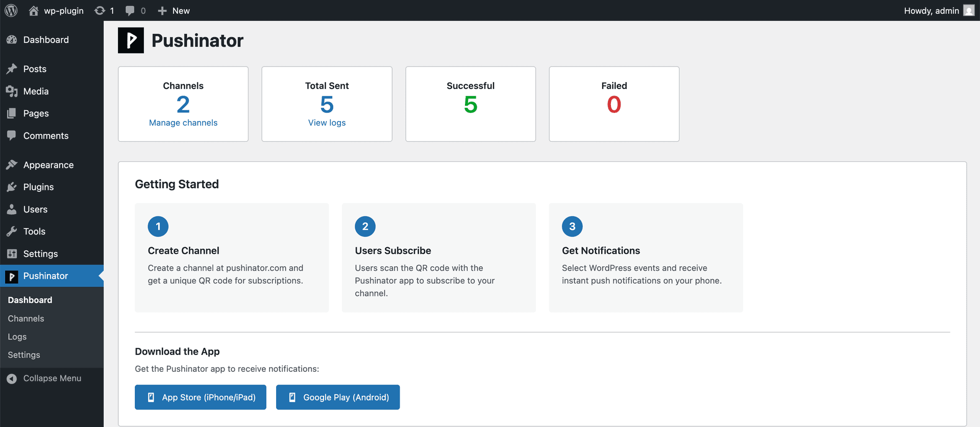Click the Pushinator logo in page header

tap(131, 40)
